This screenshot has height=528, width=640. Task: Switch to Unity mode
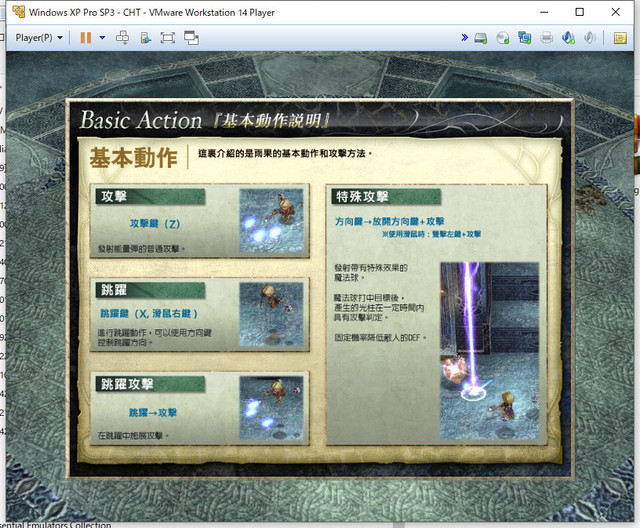point(191,38)
